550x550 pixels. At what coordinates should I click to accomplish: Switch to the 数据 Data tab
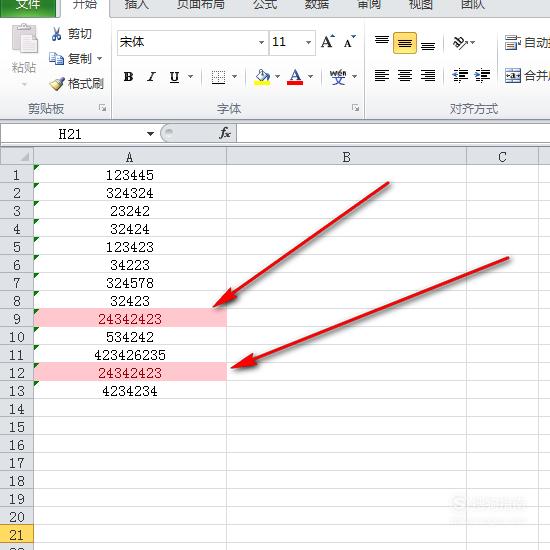317,6
